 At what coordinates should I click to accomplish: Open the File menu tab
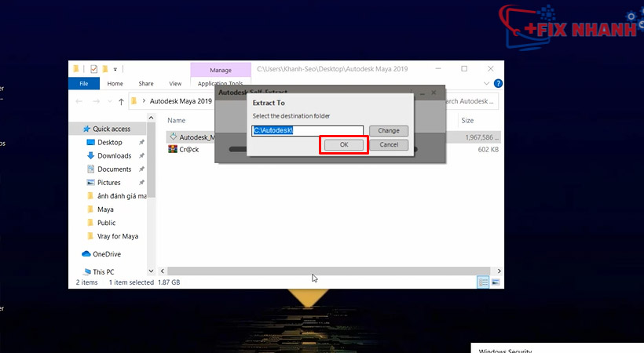[x=83, y=84]
